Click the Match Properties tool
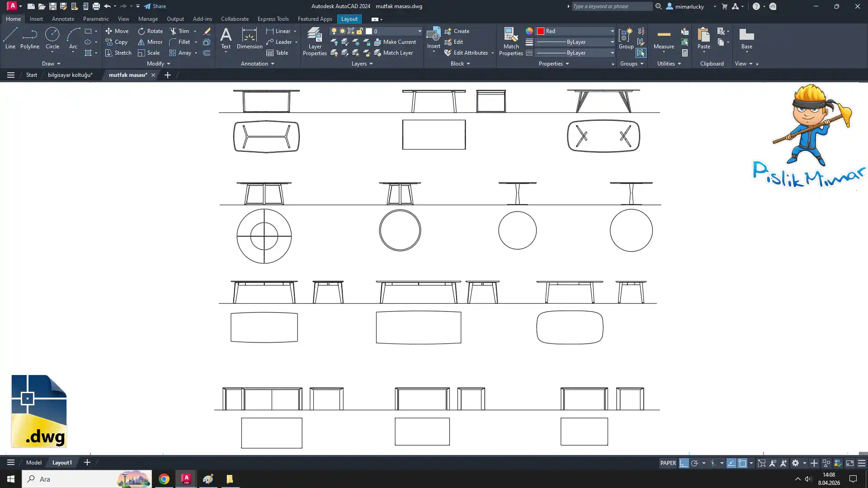868x488 pixels. point(511,41)
